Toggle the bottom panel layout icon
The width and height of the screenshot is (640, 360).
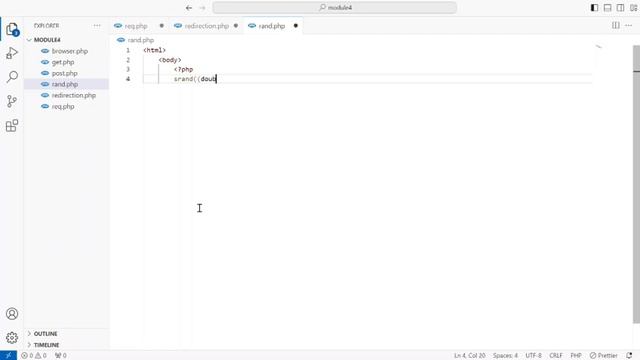(607, 8)
